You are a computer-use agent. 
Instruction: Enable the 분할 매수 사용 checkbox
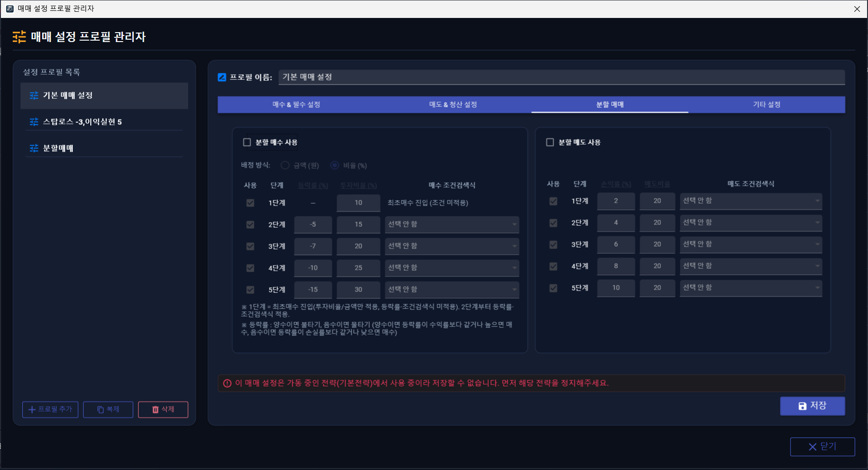click(247, 142)
